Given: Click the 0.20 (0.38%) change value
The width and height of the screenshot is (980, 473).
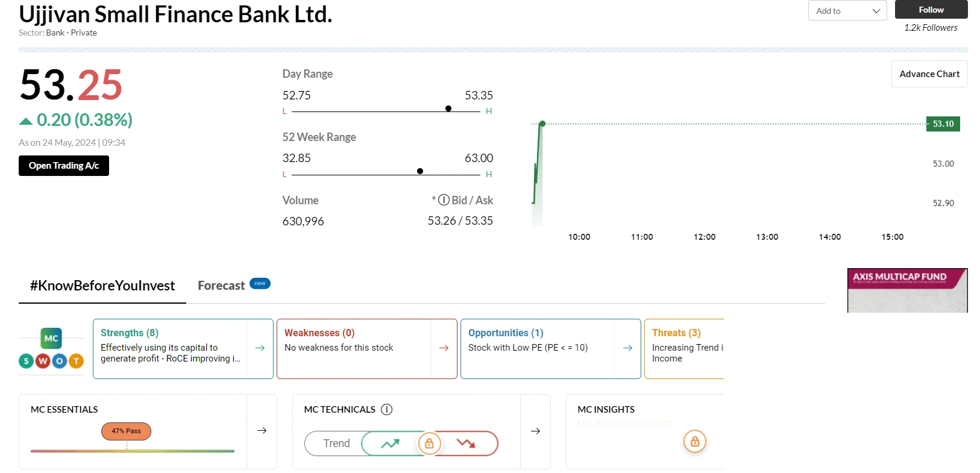Looking at the screenshot, I should tap(84, 120).
